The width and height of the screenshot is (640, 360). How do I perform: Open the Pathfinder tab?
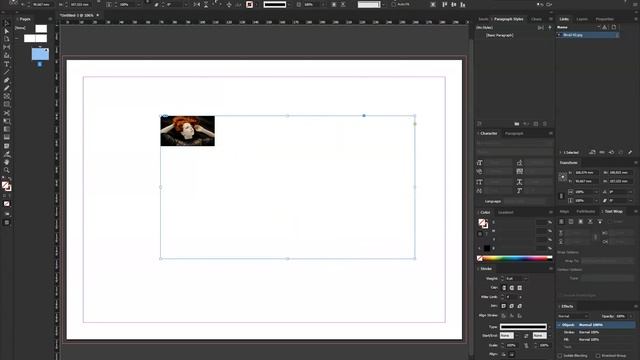(586, 211)
